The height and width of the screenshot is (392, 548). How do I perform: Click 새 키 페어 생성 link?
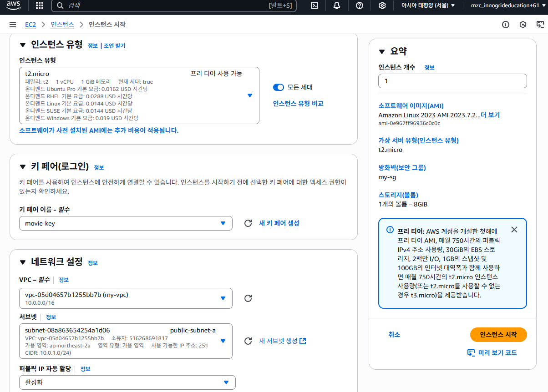(279, 223)
